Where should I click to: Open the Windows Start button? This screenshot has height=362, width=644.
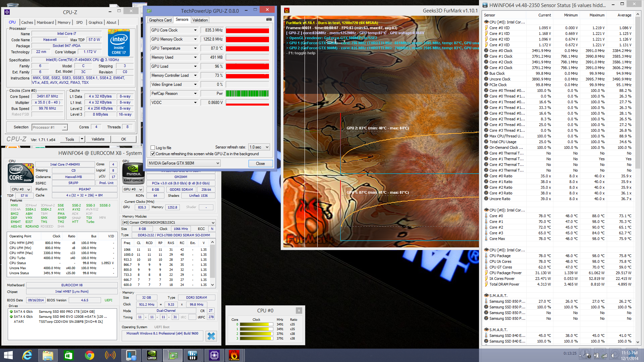[x=8, y=355]
